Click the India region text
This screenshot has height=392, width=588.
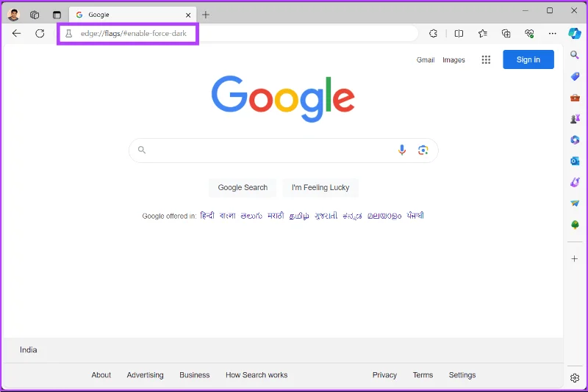point(29,350)
